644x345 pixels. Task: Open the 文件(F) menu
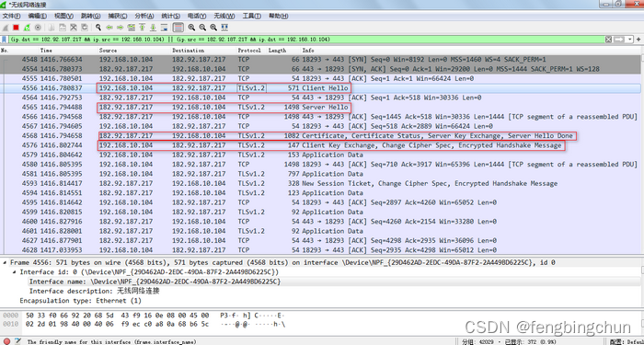11,16
